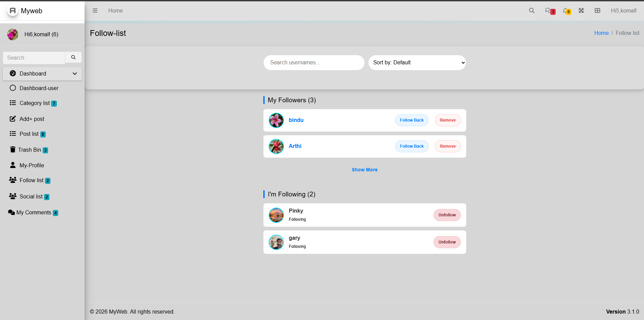Image resolution: width=644 pixels, height=320 pixels.
Task: Click the Category list icon
Action: point(13,103)
